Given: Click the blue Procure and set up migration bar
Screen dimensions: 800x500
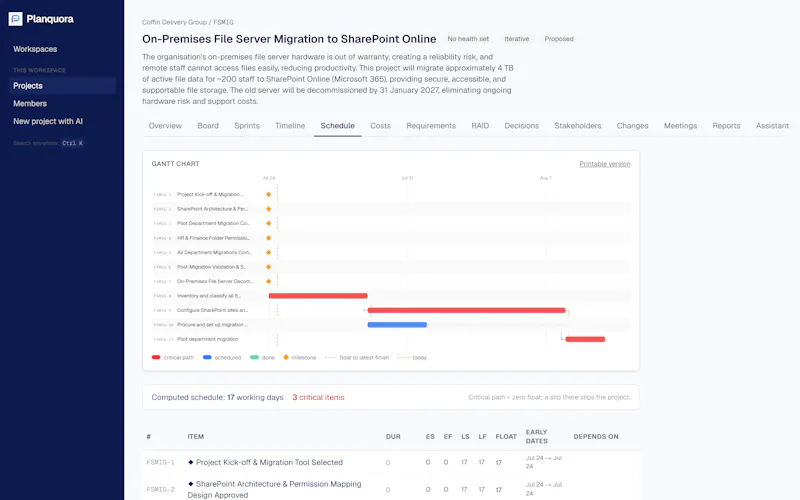Looking at the screenshot, I should click(x=397, y=324).
